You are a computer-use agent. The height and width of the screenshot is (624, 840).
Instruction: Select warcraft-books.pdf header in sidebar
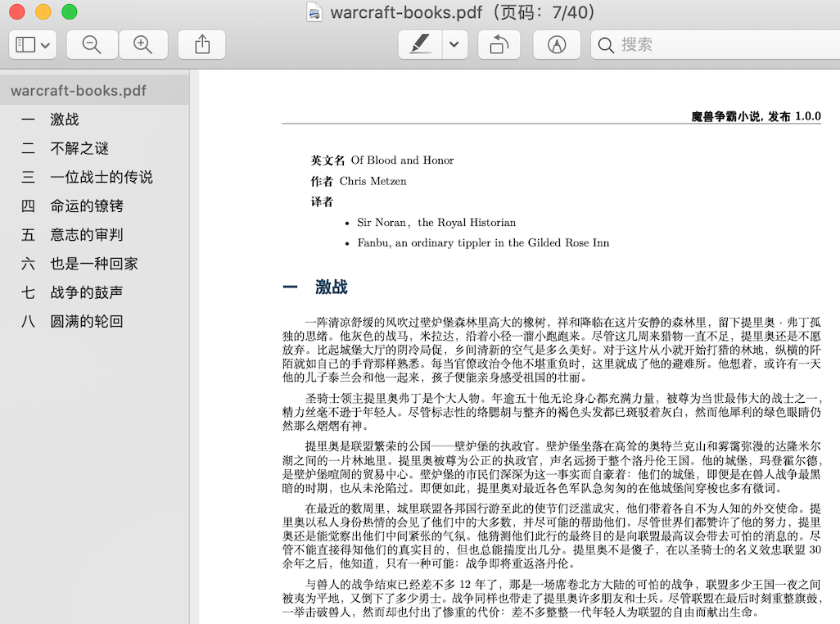94,90
